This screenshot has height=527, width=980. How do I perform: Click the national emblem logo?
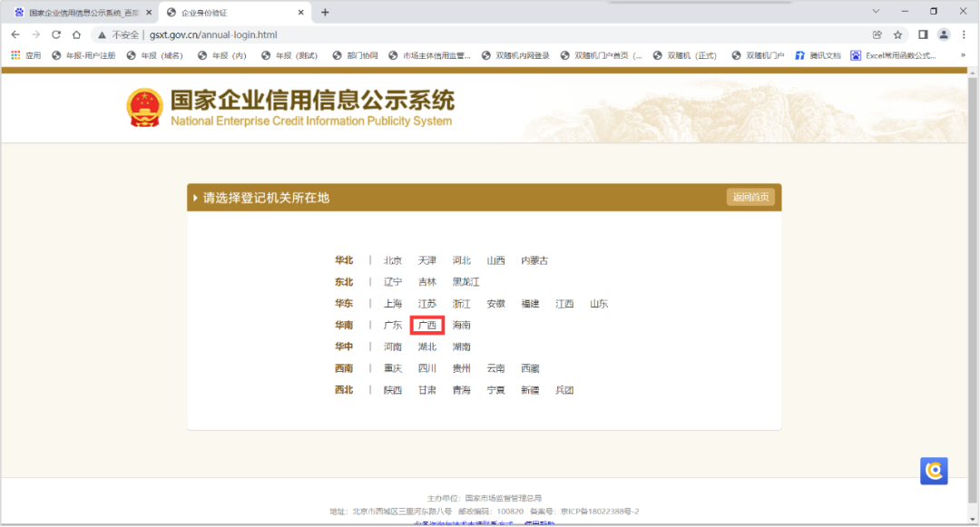[x=144, y=107]
